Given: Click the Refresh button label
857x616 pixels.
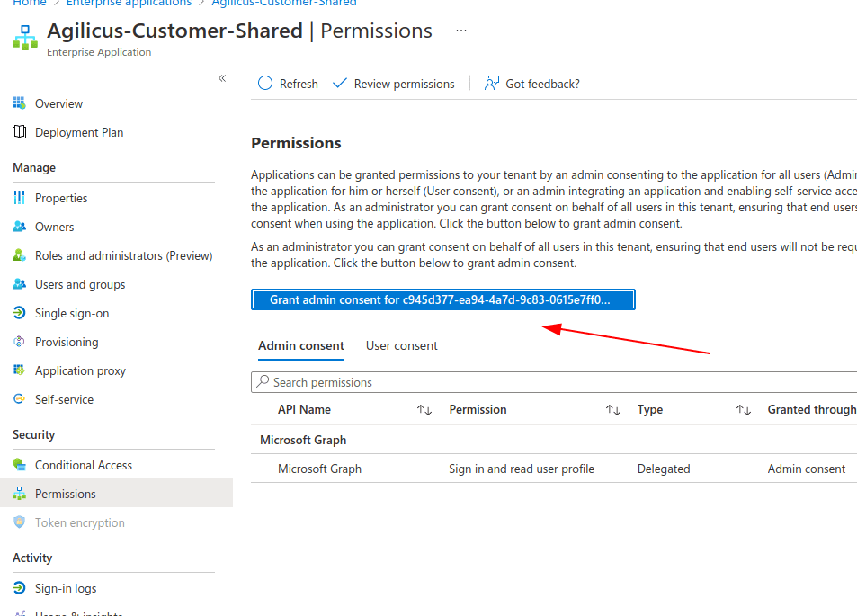Looking at the screenshot, I should click(x=299, y=84).
